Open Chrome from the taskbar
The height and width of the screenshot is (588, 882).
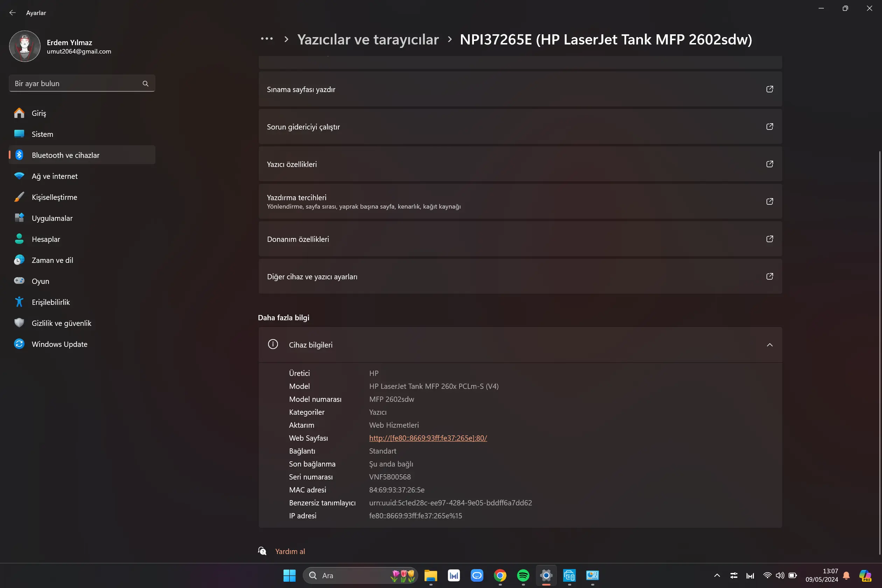[x=500, y=576]
